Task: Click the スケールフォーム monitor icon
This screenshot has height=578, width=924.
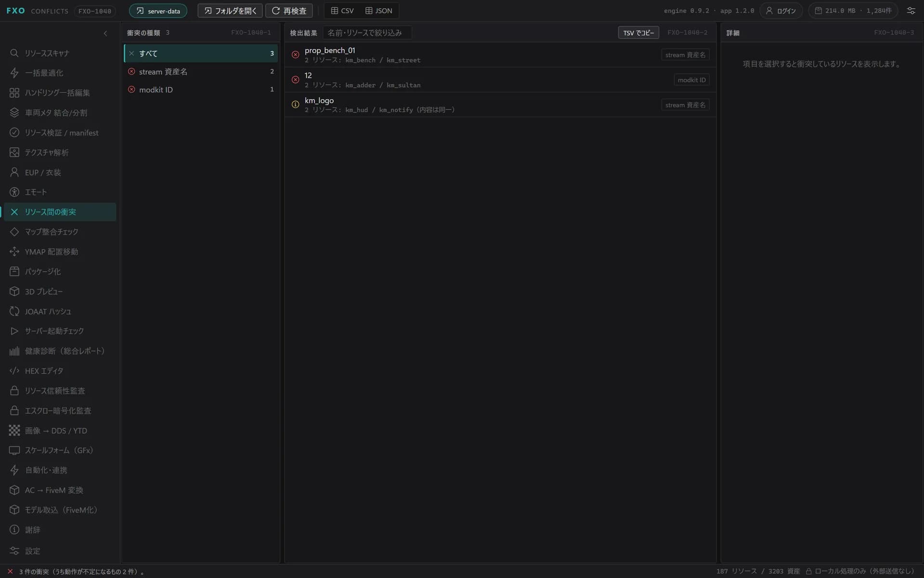Action: coord(14,450)
